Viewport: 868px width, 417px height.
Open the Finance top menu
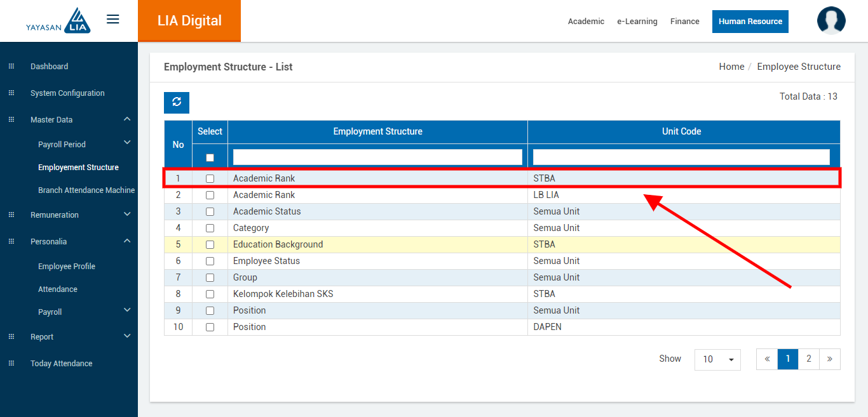click(684, 22)
